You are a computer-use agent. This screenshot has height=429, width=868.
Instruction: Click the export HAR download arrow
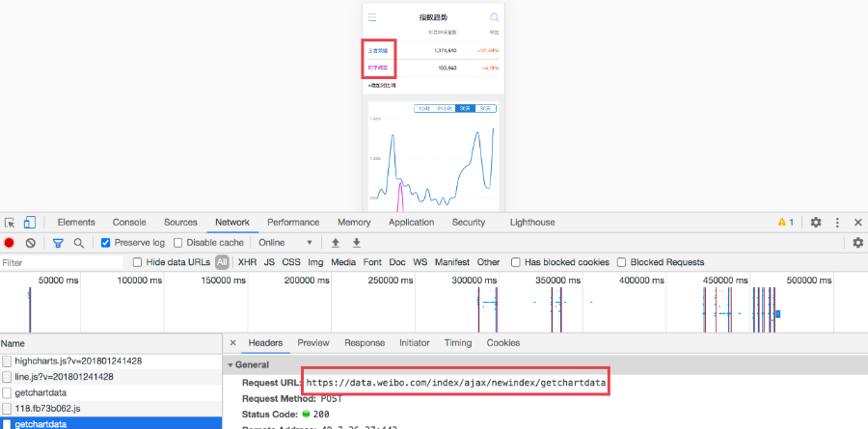pyautogui.click(x=357, y=243)
